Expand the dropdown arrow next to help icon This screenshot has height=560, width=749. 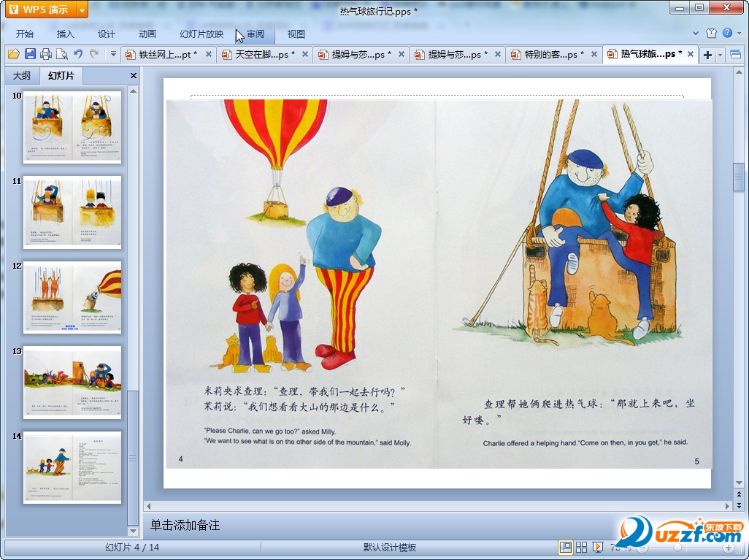click(739, 33)
